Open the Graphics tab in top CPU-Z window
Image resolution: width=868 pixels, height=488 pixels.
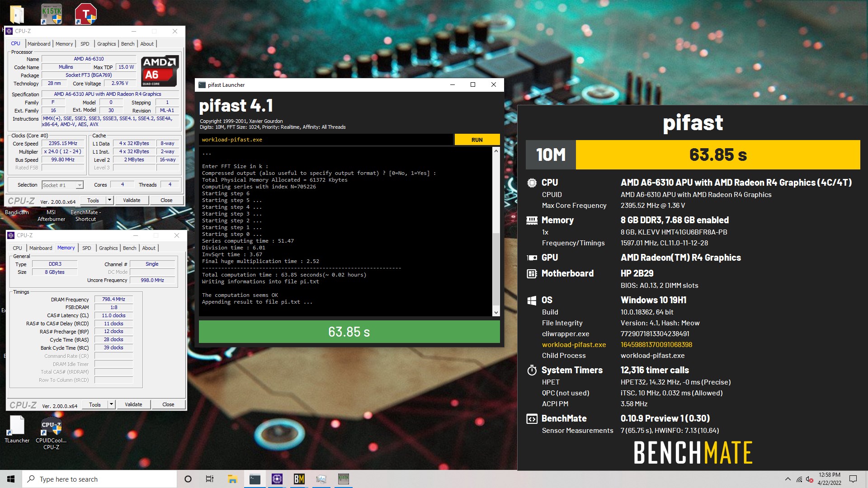click(107, 44)
